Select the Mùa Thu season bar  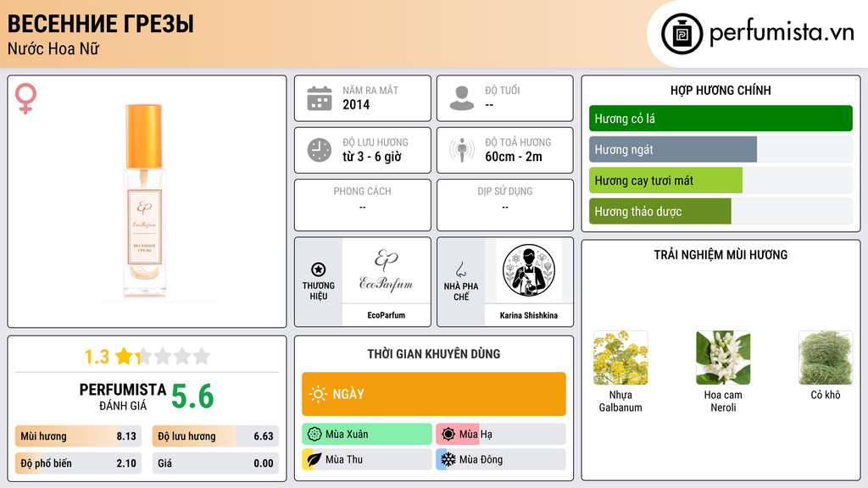367,459
